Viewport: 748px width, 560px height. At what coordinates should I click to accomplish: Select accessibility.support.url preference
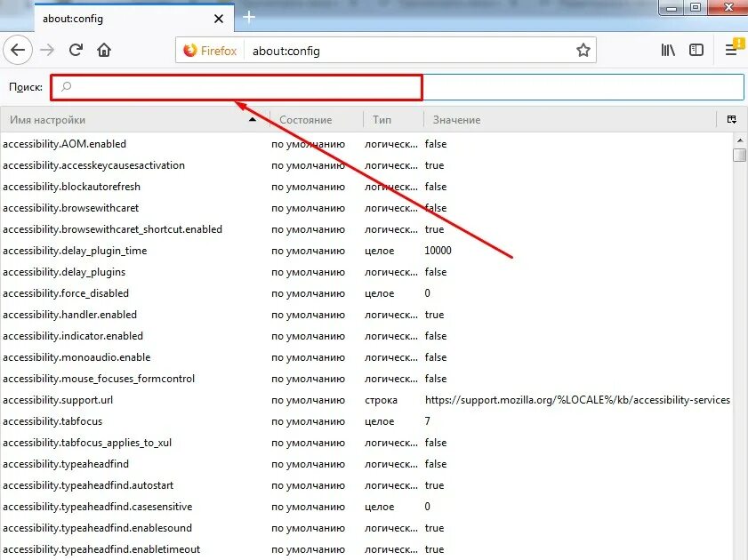point(366,400)
